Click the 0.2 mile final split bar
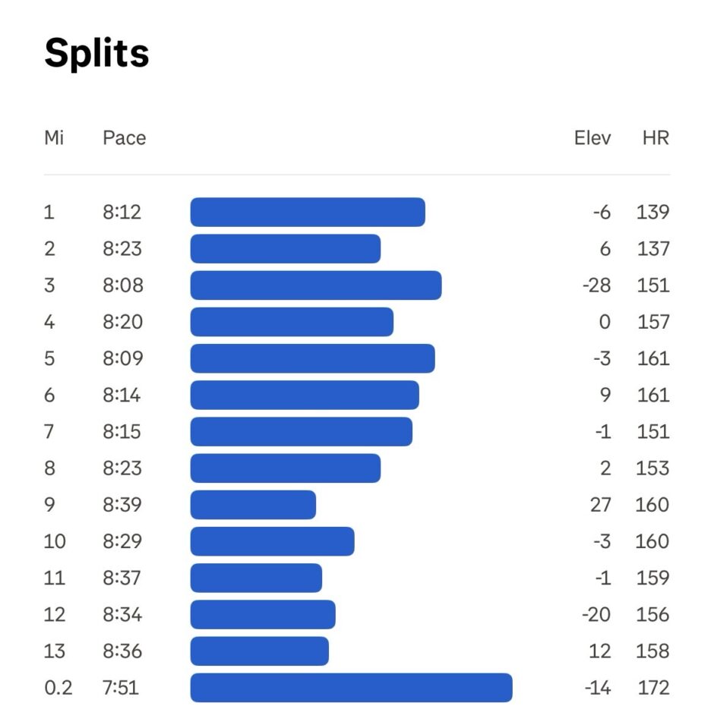Image resolution: width=714 pixels, height=728 pixels. 351,688
